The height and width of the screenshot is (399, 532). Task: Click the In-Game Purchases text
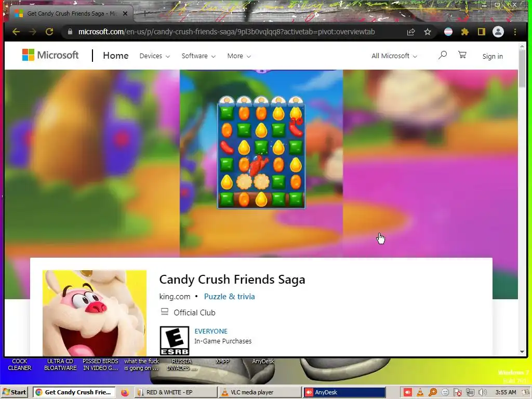tap(223, 341)
